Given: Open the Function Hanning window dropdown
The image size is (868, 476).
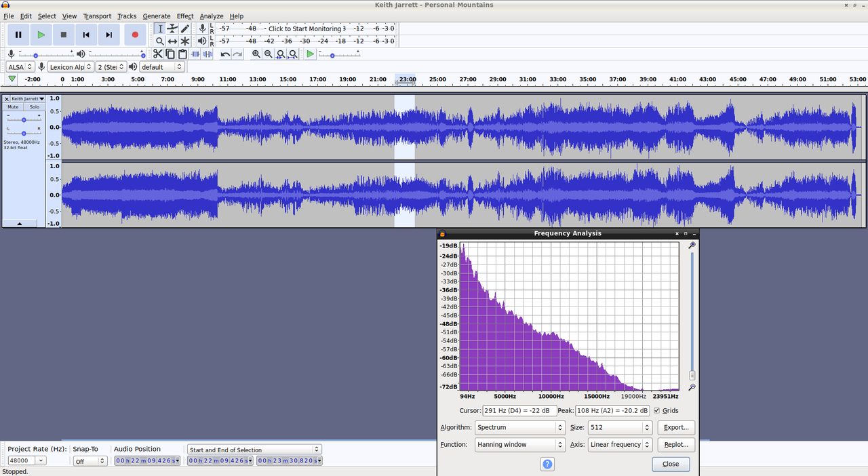Looking at the screenshot, I should click(x=520, y=445).
